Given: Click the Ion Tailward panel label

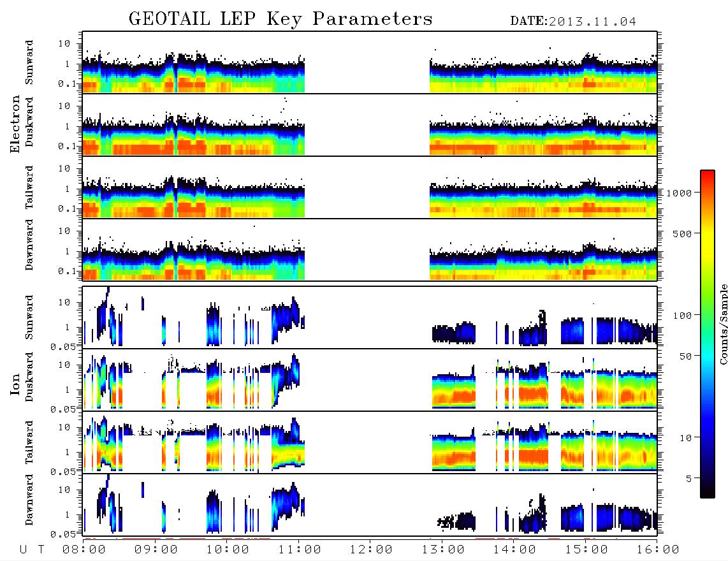Looking at the screenshot, I should (x=29, y=442).
